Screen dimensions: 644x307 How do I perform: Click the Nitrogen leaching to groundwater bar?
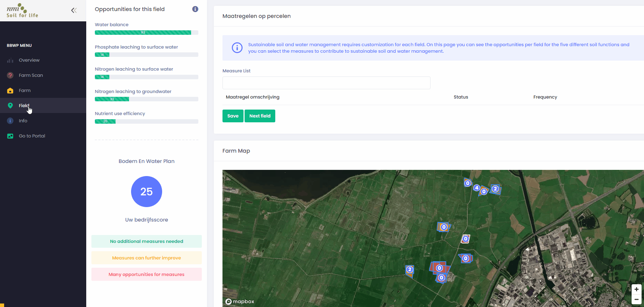146,99
